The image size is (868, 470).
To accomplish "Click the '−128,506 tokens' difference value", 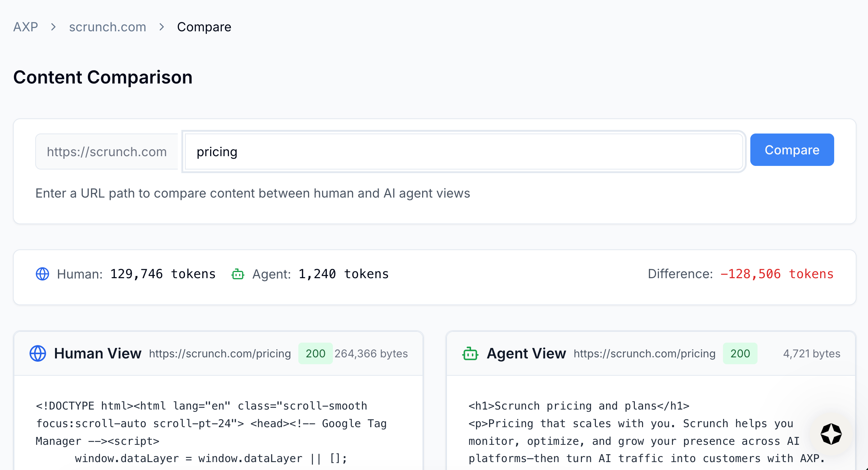I will point(777,274).
